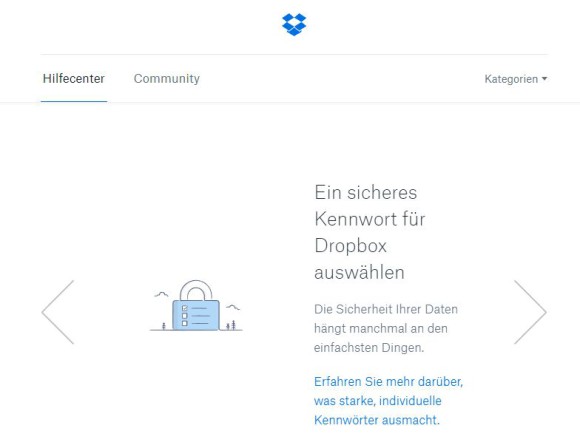Click the bird drawing right of padlock
Screen dimensions: 580x448
pyautogui.click(x=233, y=307)
